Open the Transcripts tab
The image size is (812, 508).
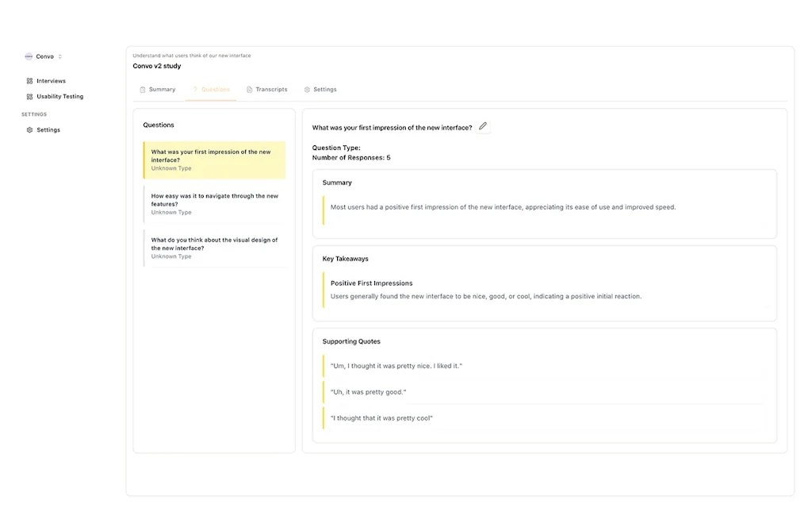click(272, 89)
